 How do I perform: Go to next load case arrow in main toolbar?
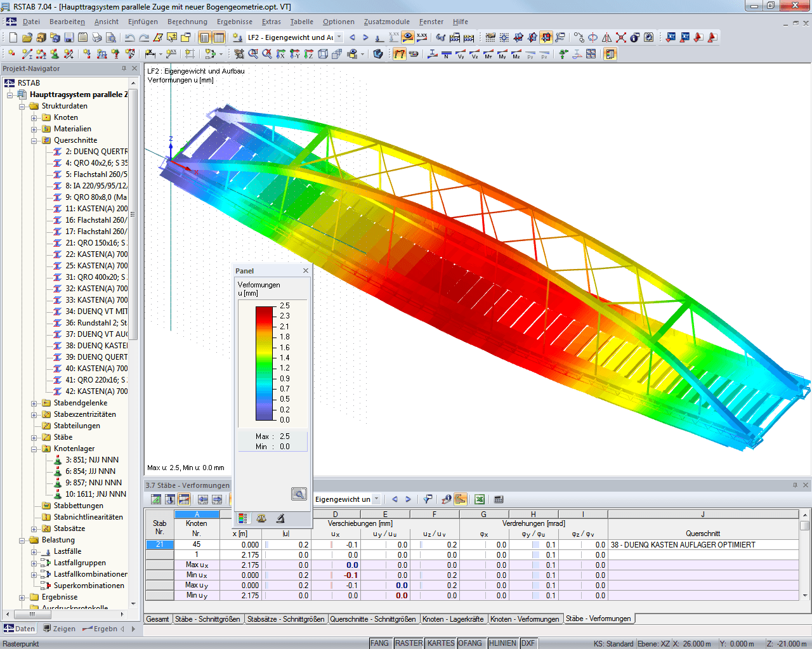[x=366, y=37]
